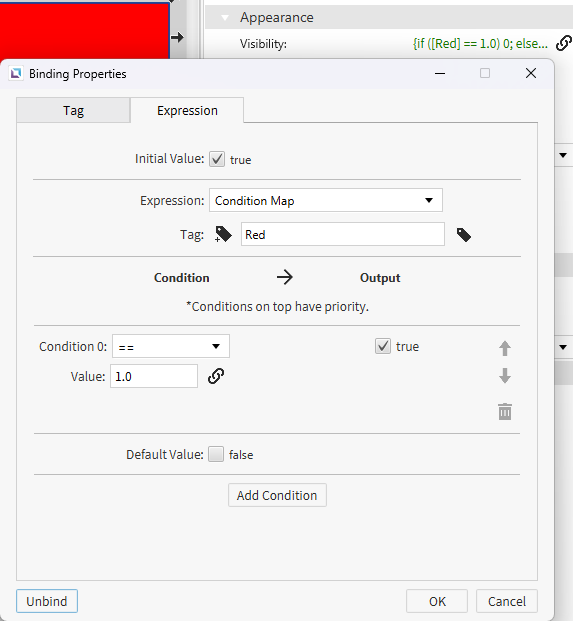Click the tag browse icon right of Red
The height and width of the screenshot is (621, 573).
pyautogui.click(x=463, y=234)
